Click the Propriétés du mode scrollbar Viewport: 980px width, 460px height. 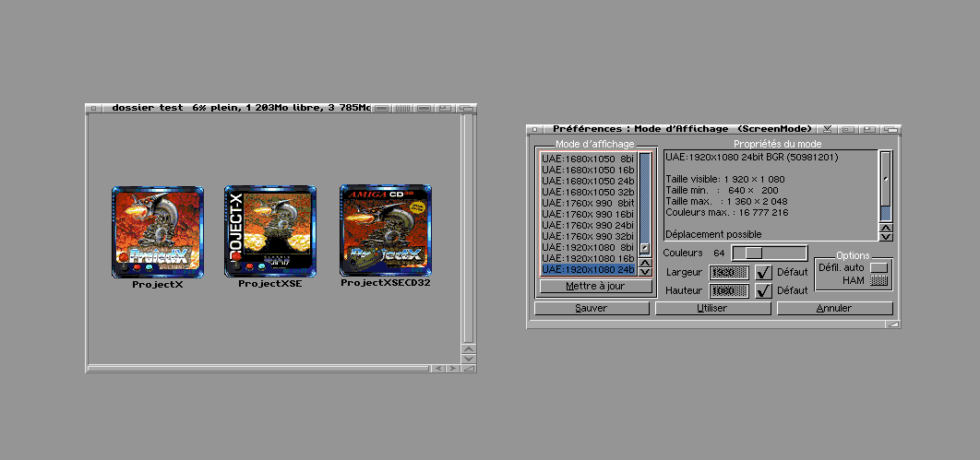[x=886, y=186]
